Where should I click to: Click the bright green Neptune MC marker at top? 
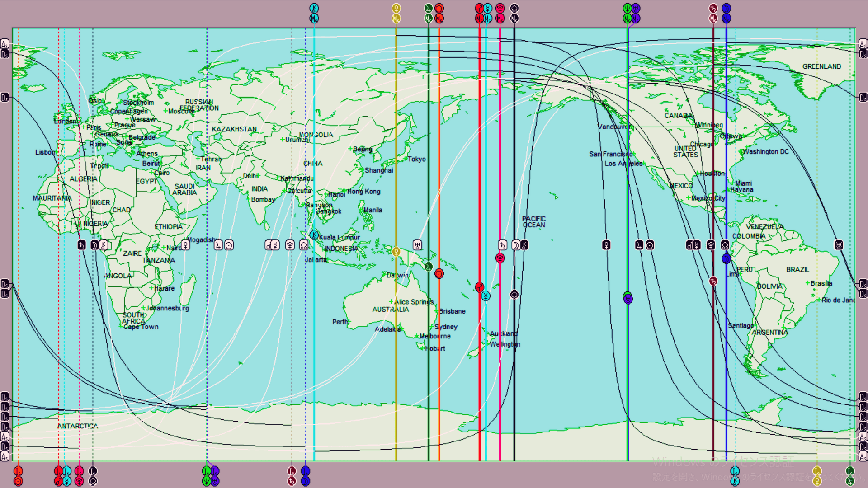627,13
